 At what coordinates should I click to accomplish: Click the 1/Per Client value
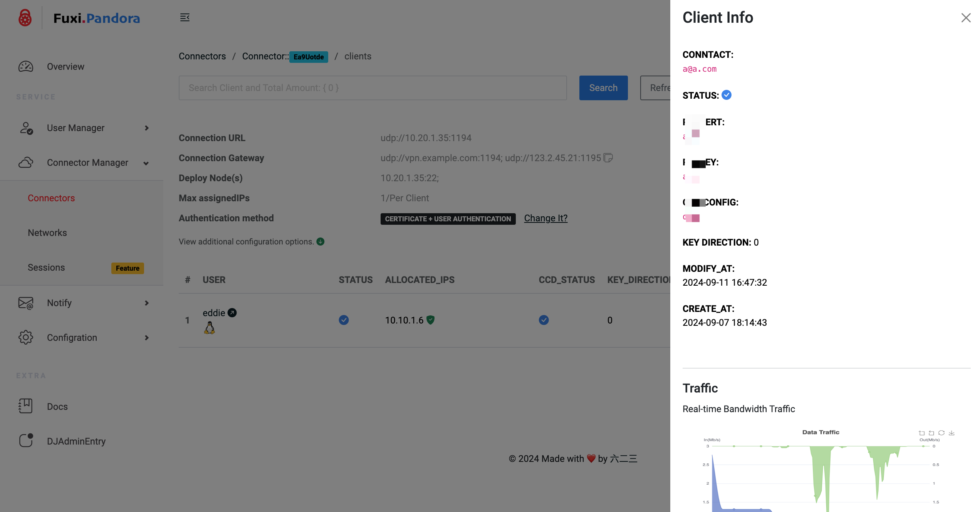(405, 198)
